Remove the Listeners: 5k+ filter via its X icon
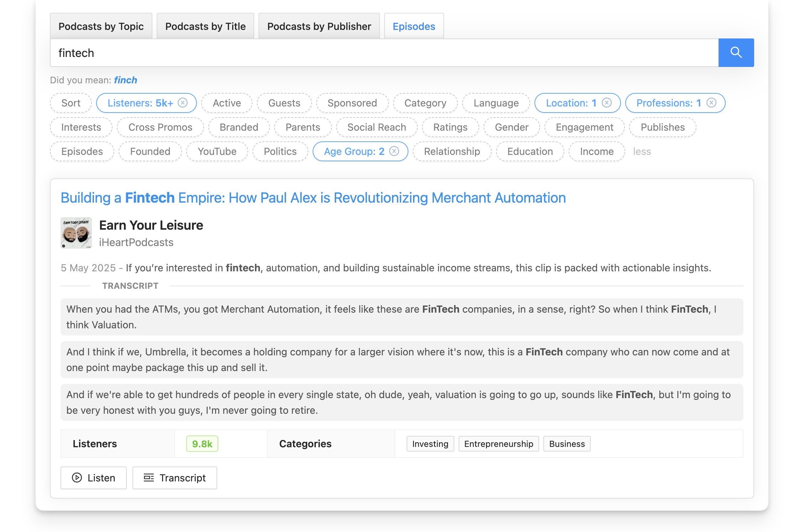Image resolution: width=804 pixels, height=532 pixels. click(x=183, y=103)
